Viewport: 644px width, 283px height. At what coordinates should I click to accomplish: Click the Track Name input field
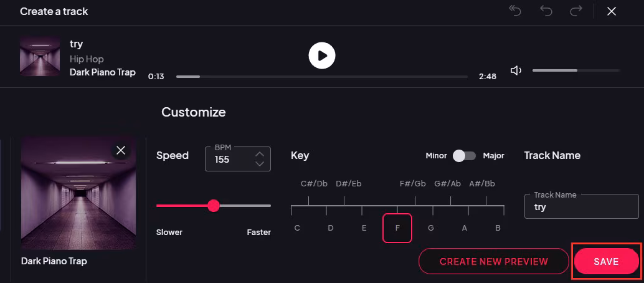(581, 207)
